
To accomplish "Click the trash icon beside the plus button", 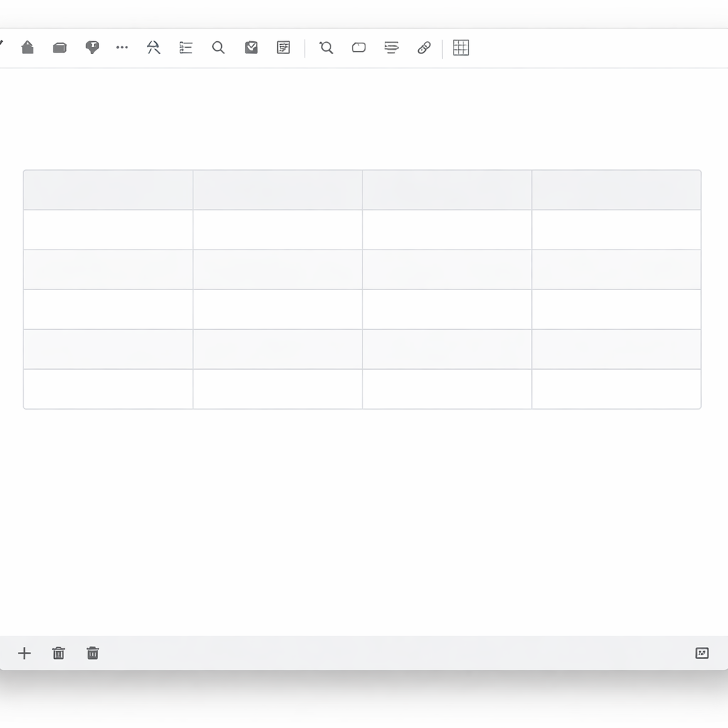I will coord(59,653).
